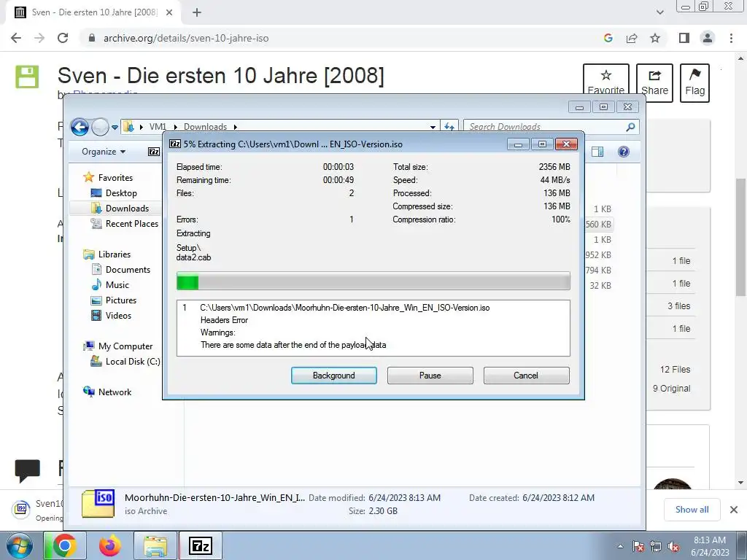The image size is (747, 560).
Task: Click the share page icon in Chrome
Action: click(x=632, y=38)
